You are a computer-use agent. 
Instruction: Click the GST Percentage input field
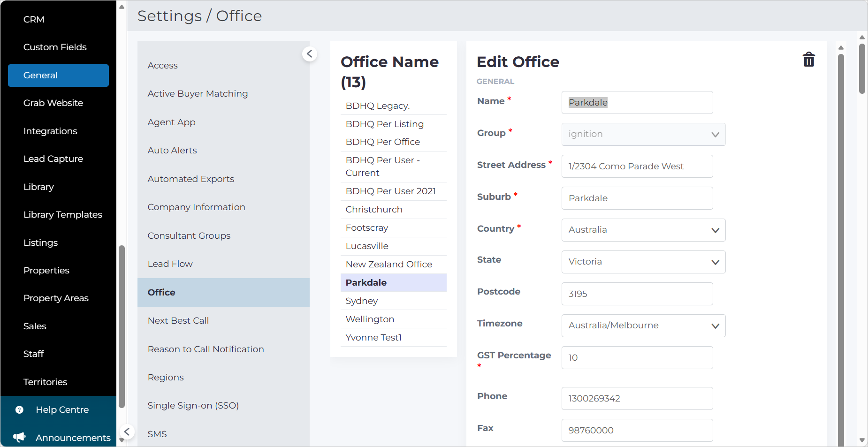(x=637, y=357)
